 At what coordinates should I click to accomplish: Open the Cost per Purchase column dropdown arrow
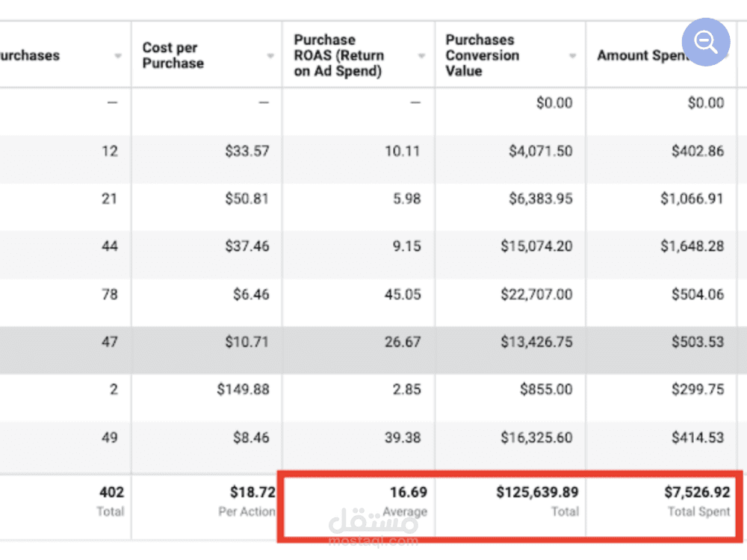[x=270, y=56]
